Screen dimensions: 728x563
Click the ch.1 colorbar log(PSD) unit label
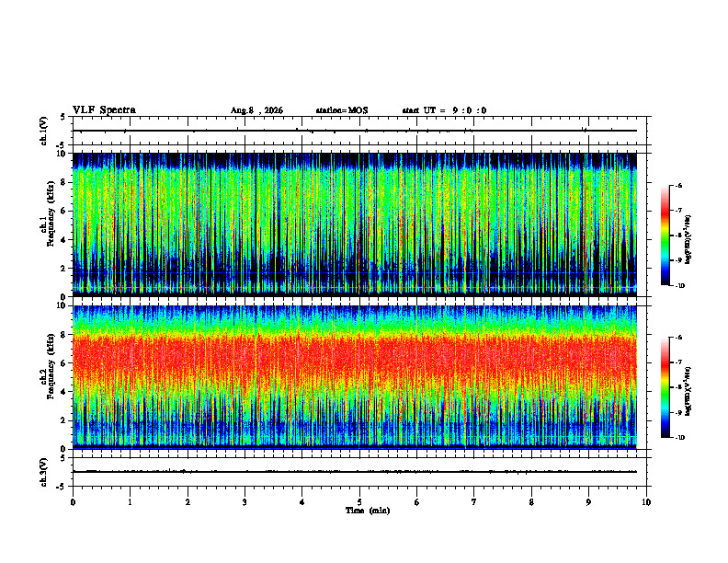pos(688,240)
